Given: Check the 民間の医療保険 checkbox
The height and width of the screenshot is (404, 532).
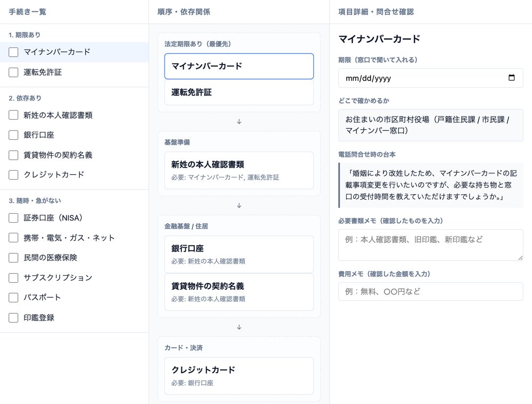Looking at the screenshot, I should (x=13, y=258).
